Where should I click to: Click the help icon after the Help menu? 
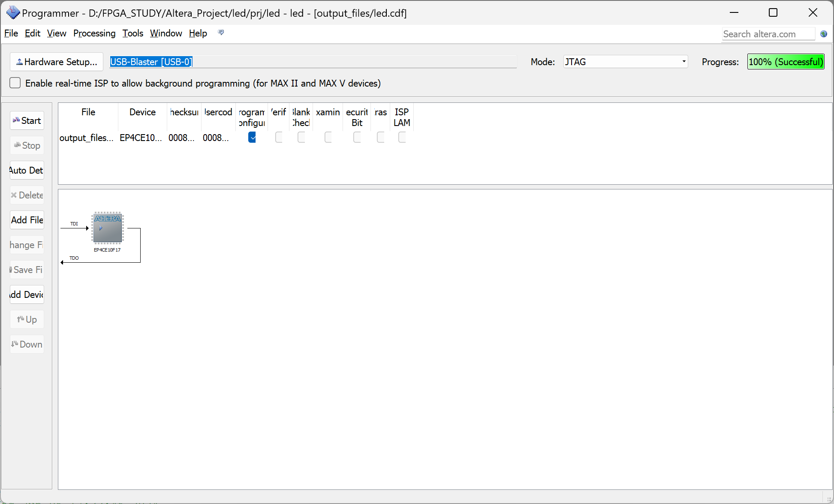(x=221, y=33)
